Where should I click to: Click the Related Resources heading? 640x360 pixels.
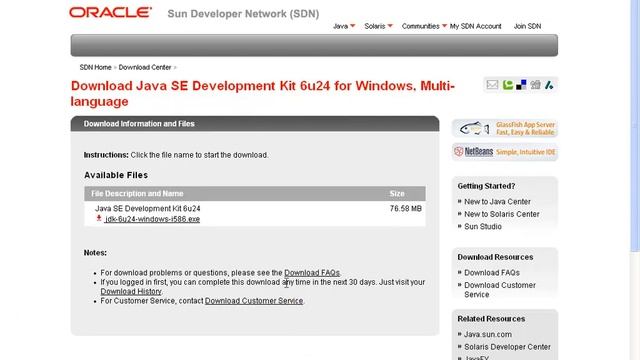(491, 319)
